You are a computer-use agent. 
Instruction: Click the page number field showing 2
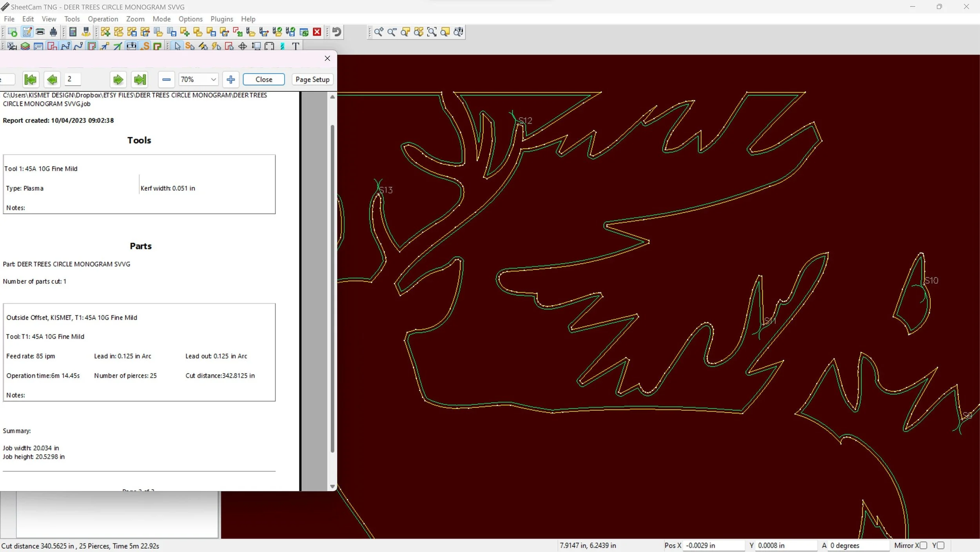point(73,79)
